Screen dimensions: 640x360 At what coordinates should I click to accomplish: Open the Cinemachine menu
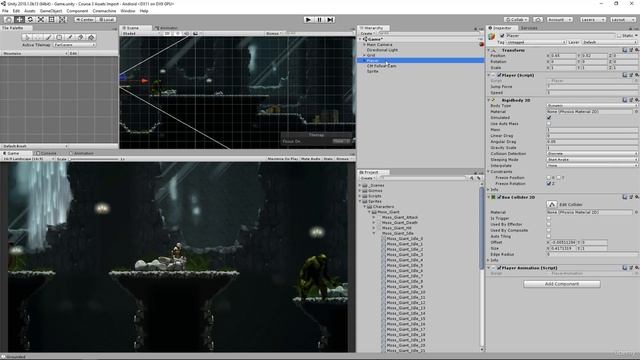[x=104, y=11]
